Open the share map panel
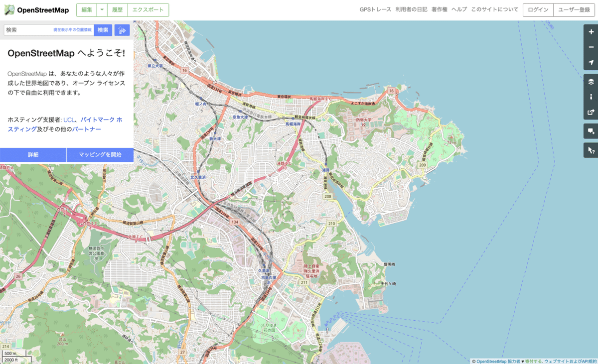598x364 pixels. point(591,112)
